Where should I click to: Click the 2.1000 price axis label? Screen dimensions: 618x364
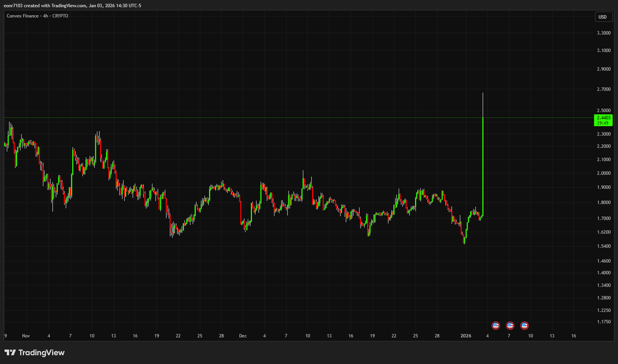click(x=604, y=159)
